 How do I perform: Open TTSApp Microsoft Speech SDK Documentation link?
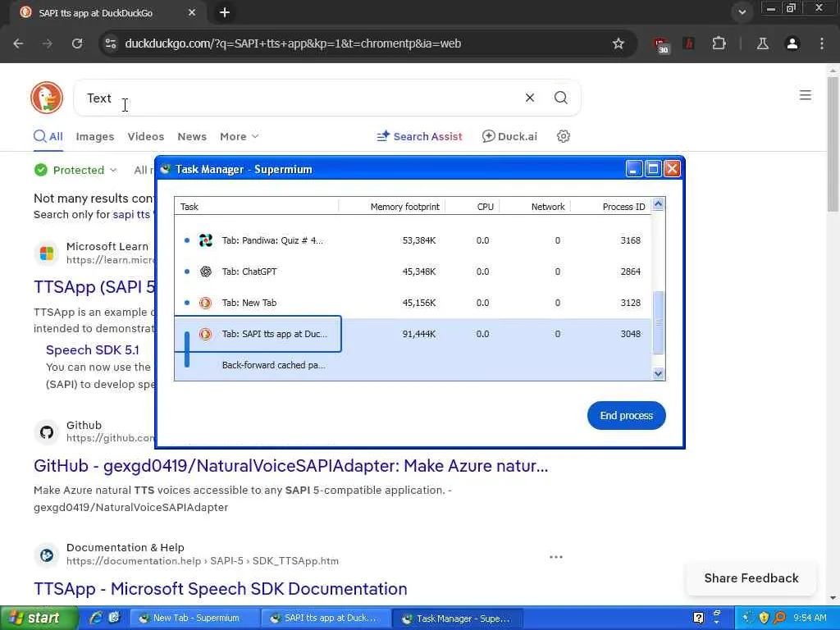[x=220, y=589]
